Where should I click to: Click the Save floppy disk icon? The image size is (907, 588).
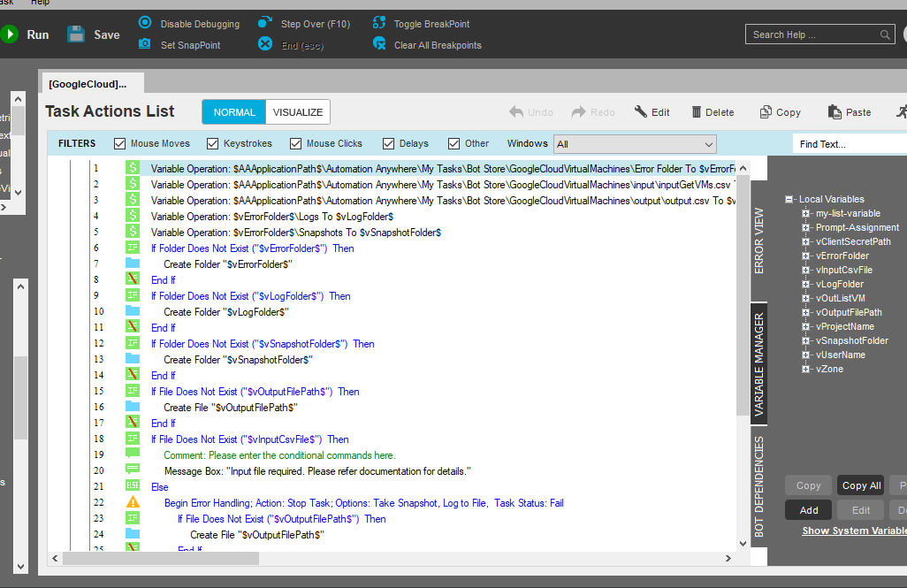point(76,34)
